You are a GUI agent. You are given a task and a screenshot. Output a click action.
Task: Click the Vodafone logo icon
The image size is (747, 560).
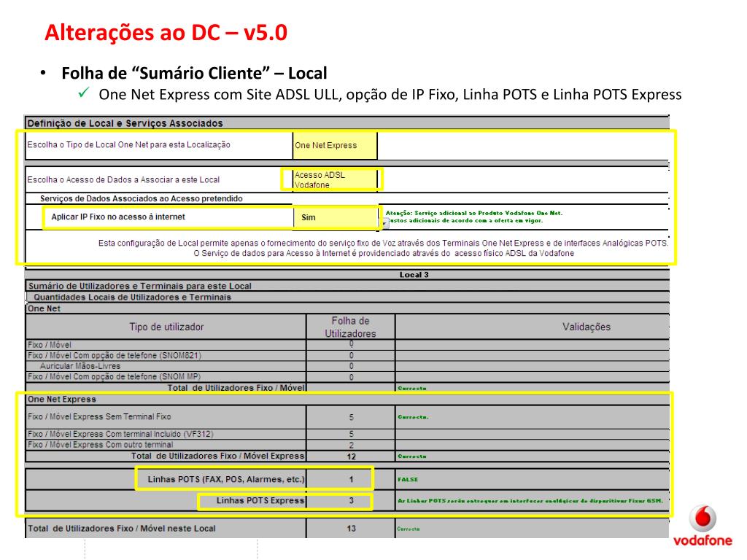click(703, 518)
